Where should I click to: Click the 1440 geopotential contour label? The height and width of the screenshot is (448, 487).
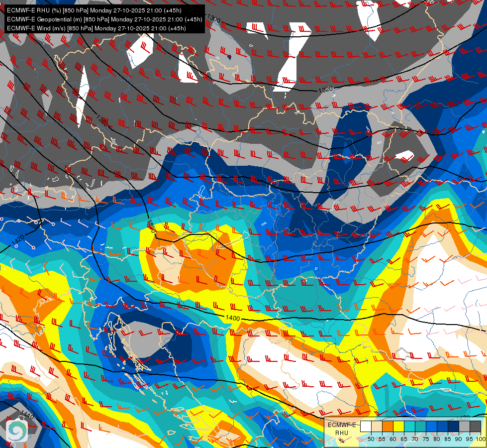tap(27, 415)
